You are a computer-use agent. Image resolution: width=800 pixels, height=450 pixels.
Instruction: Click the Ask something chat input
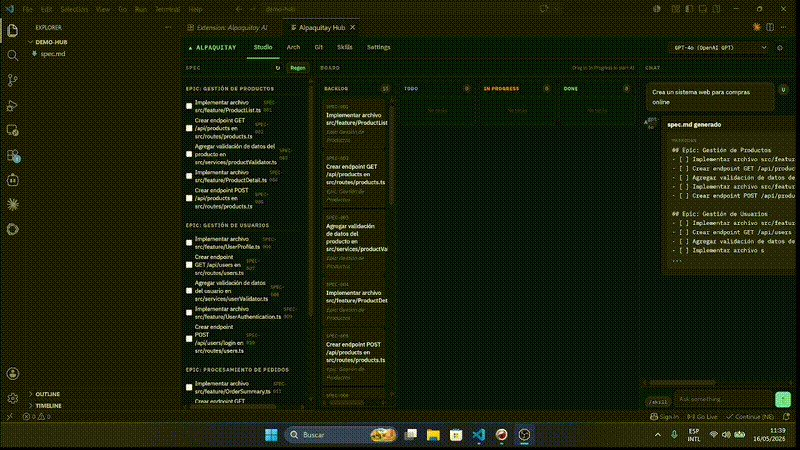(x=723, y=399)
